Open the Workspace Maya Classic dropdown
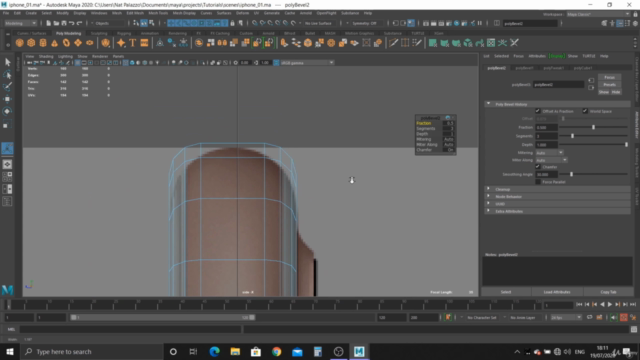This screenshot has height=360, width=640. tap(598, 14)
